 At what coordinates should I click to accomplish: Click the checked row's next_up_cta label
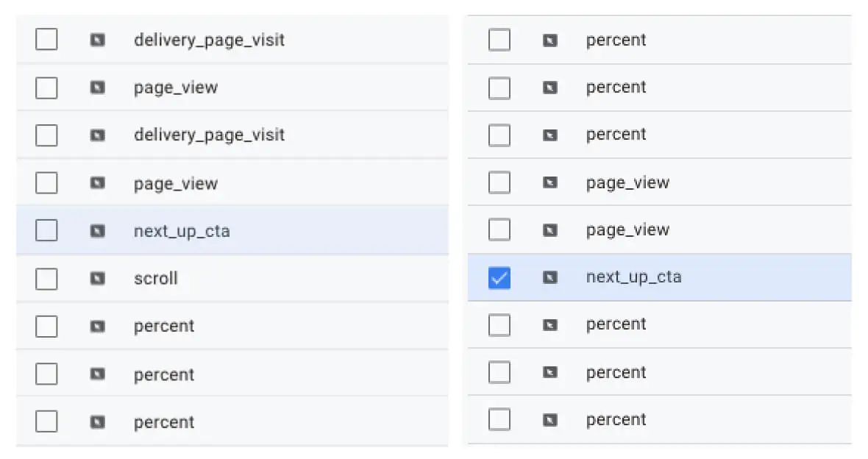click(x=633, y=277)
